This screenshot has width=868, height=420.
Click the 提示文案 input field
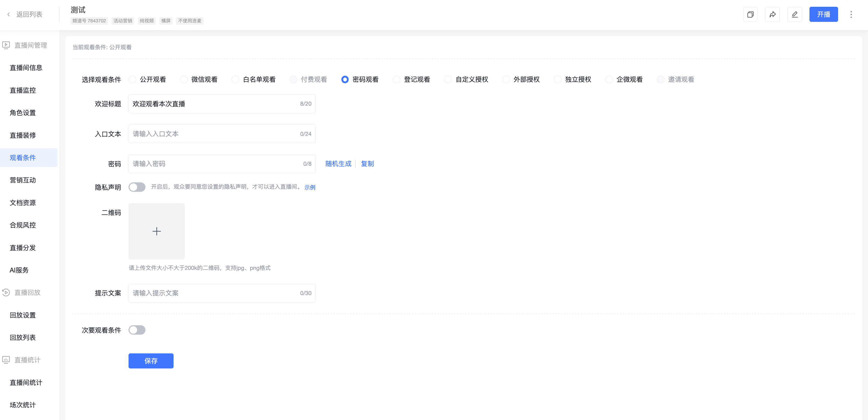[x=222, y=293]
